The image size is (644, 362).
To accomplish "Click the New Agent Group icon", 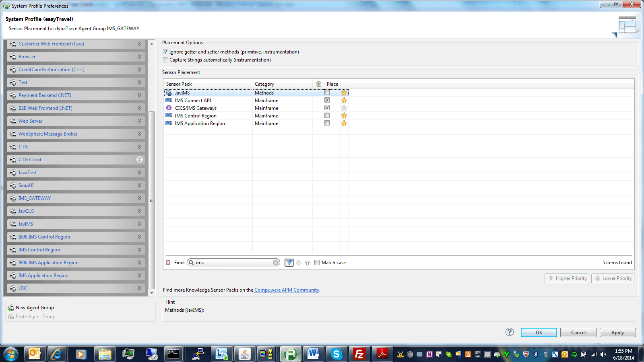I will click(x=11, y=308).
